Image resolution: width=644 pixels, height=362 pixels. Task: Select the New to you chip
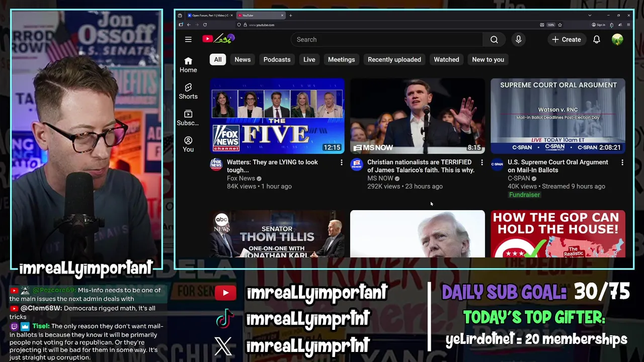[488, 59]
